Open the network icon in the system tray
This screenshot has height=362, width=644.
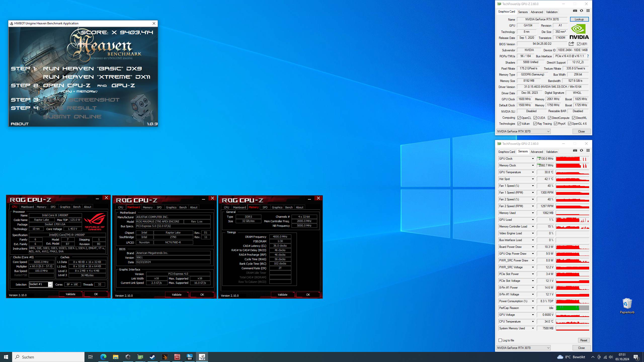point(605,357)
